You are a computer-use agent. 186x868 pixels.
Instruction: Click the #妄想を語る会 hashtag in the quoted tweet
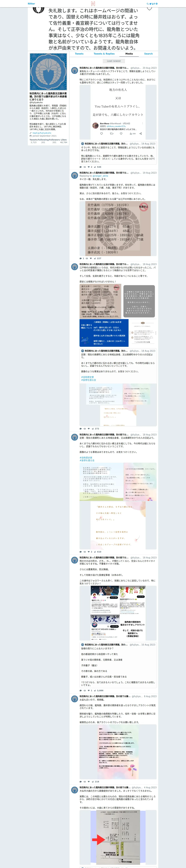point(89,380)
